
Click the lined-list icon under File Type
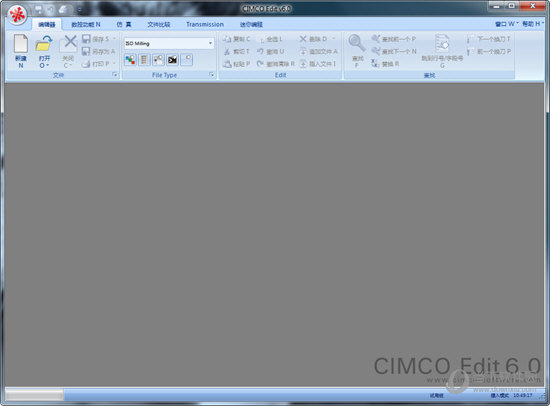(144, 60)
